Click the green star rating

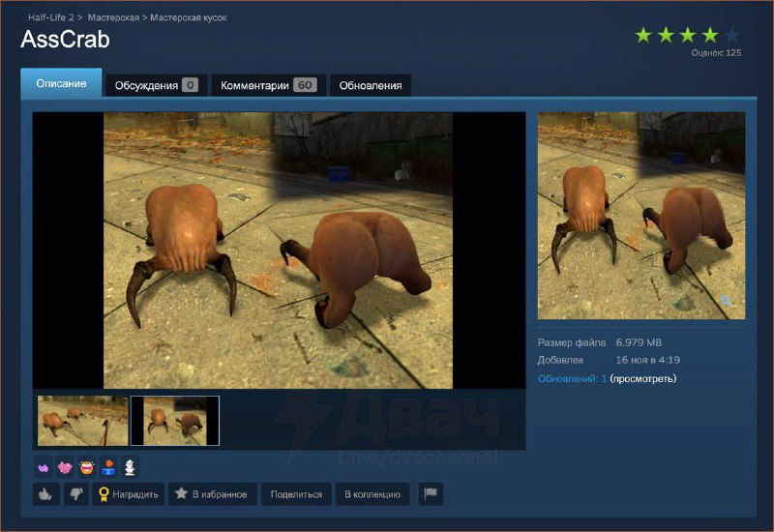(687, 35)
